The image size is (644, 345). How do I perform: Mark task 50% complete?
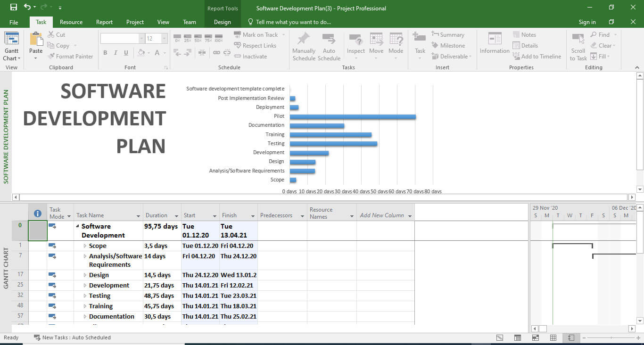click(x=198, y=38)
